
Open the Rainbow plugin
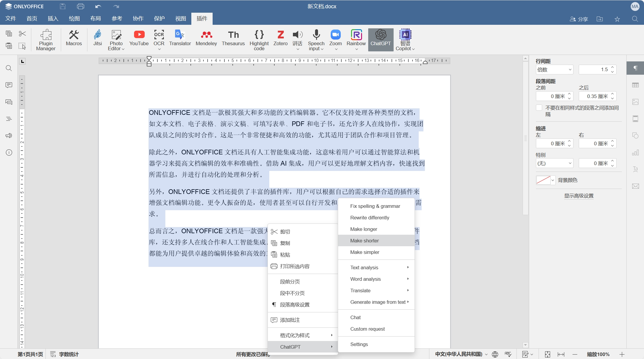(356, 40)
